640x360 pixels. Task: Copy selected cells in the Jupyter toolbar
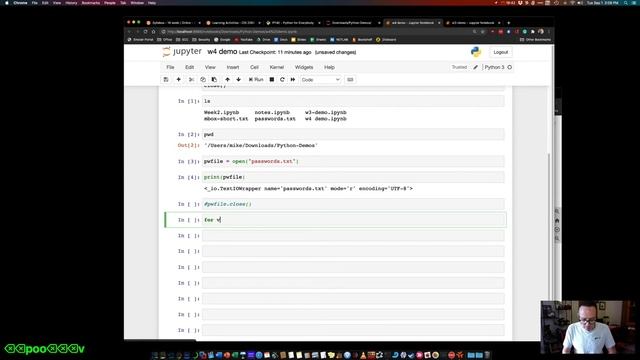(203, 80)
